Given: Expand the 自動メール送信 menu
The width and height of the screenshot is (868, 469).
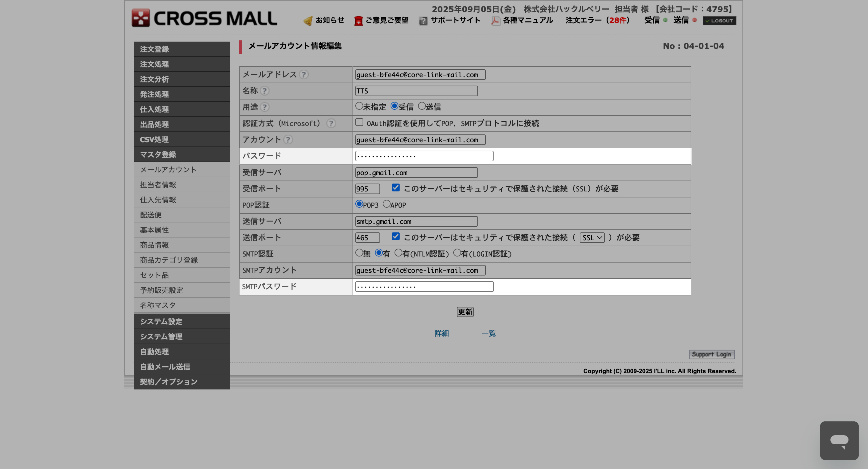Looking at the screenshot, I should (x=182, y=367).
